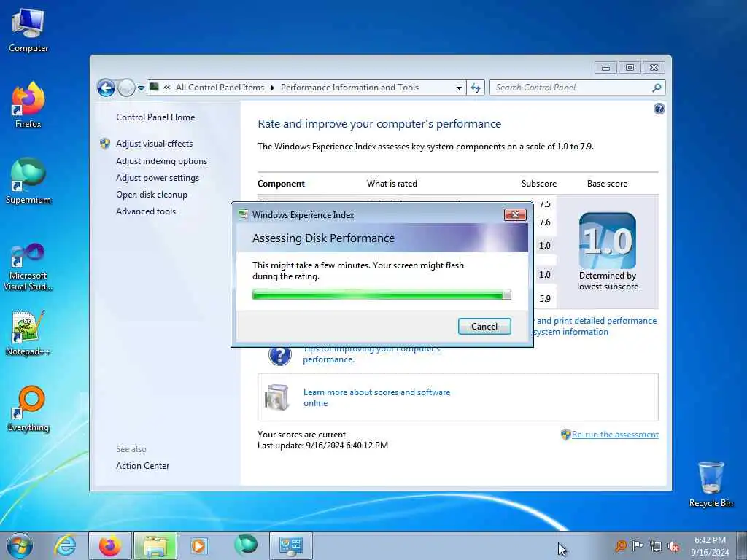747x560 pixels.
Task: Click the Windows Start button
Action: point(20,545)
